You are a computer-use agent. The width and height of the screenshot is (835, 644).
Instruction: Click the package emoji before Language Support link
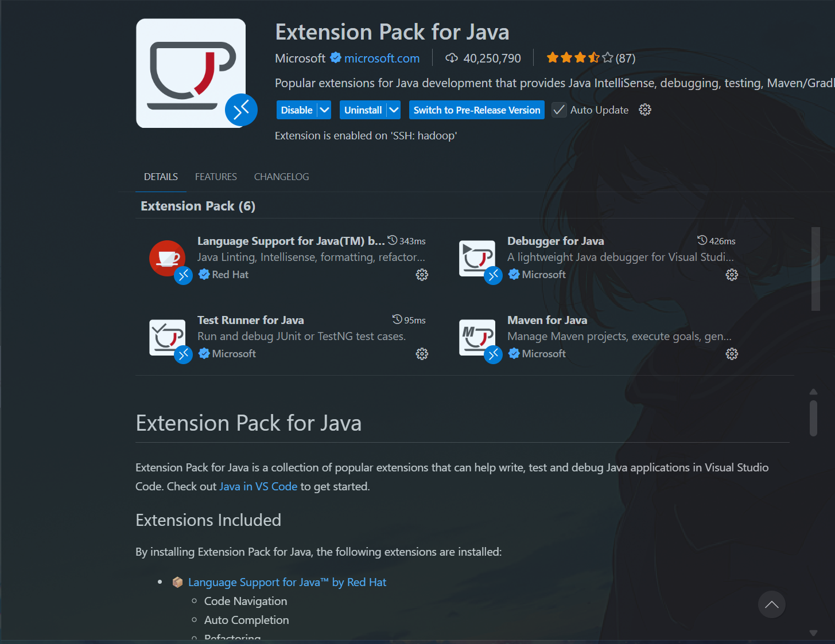(178, 582)
